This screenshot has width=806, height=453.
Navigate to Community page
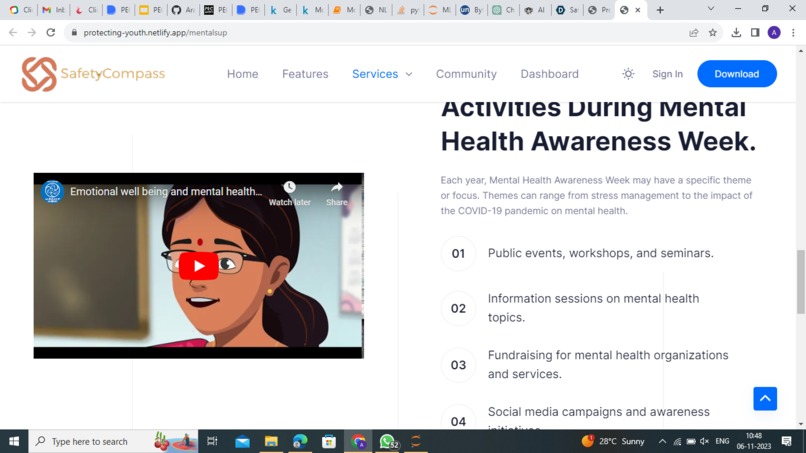pos(466,74)
